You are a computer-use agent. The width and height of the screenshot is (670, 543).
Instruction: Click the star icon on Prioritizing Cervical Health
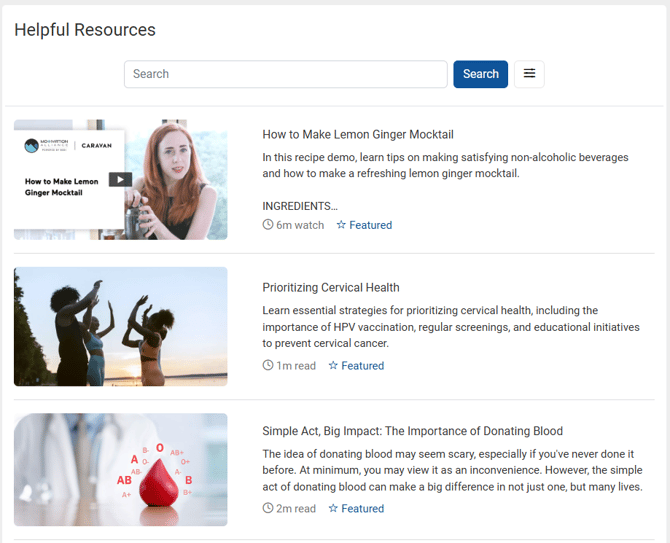[333, 366]
